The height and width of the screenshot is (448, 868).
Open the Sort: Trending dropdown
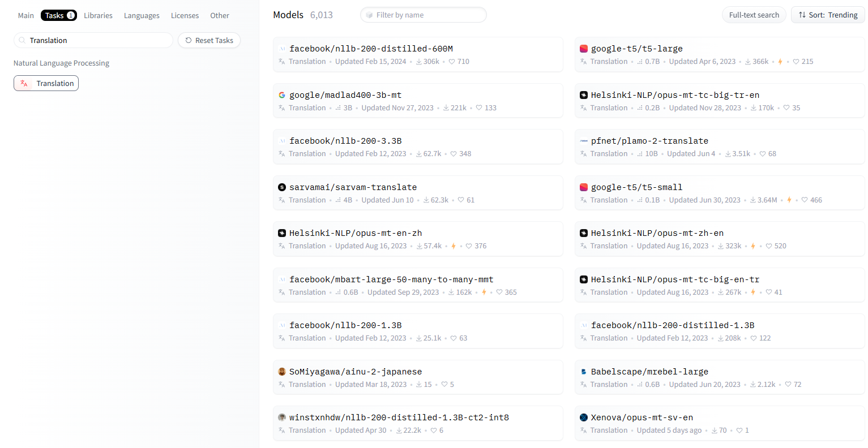tap(828, 15)
